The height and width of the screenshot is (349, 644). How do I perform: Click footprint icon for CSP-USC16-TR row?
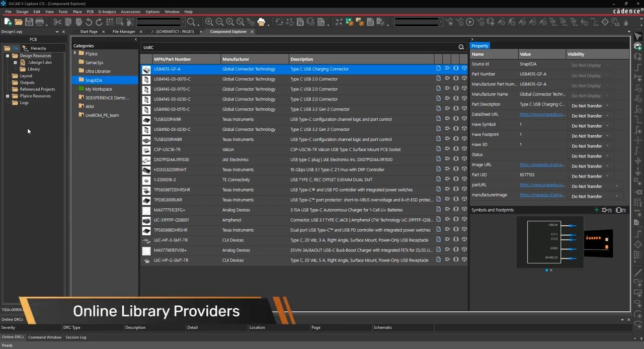(x=455, y=149)
